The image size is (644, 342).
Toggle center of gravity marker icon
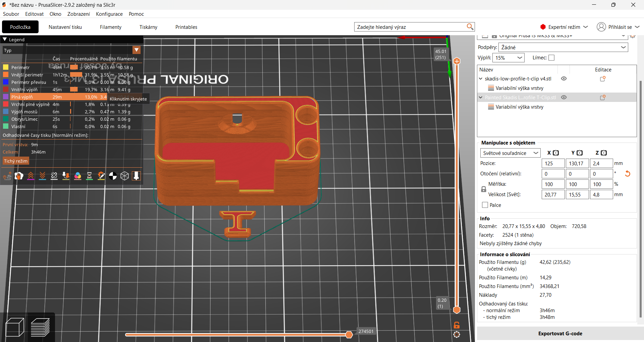[x=113, y=176]
